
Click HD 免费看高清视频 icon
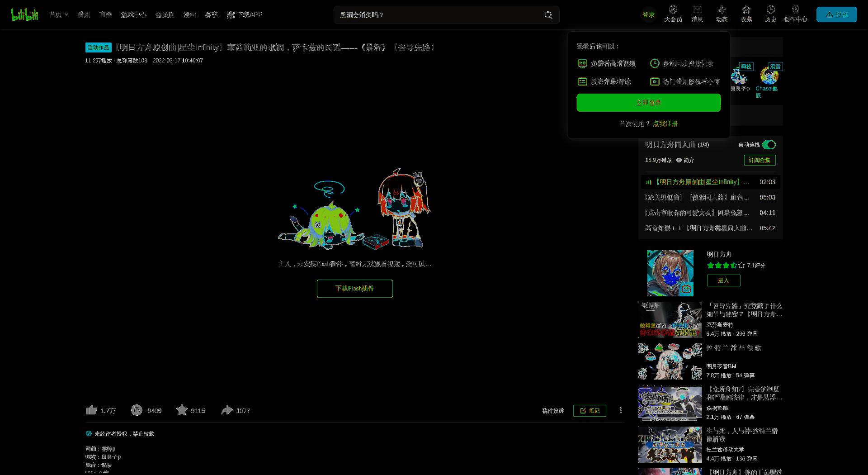pos(582,64)
